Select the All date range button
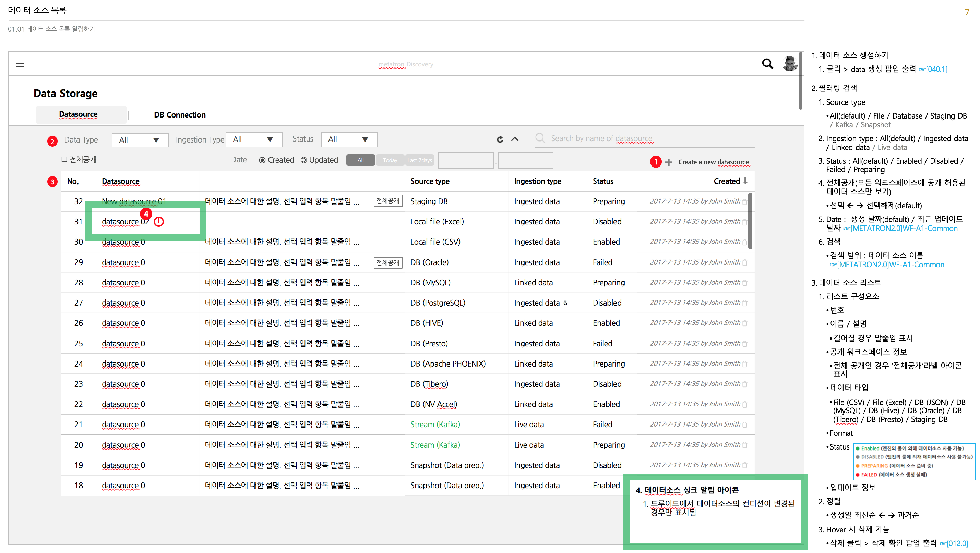The width and height of the screenshot is (980, 553). click(x=360, y=160)
